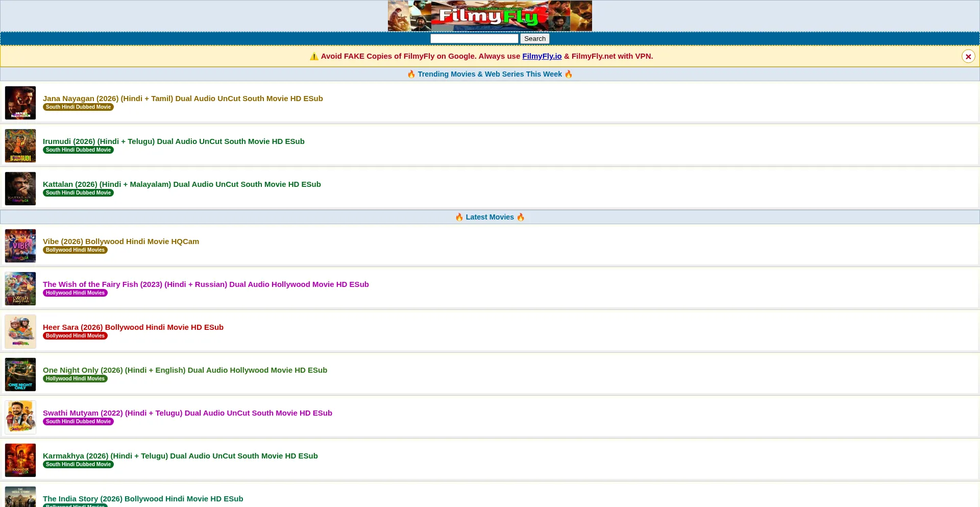Click Bollywood Hindi Movies tag under Heer Sara
Image resolution: width=980 pixels, height=507 pixels.
75,336
